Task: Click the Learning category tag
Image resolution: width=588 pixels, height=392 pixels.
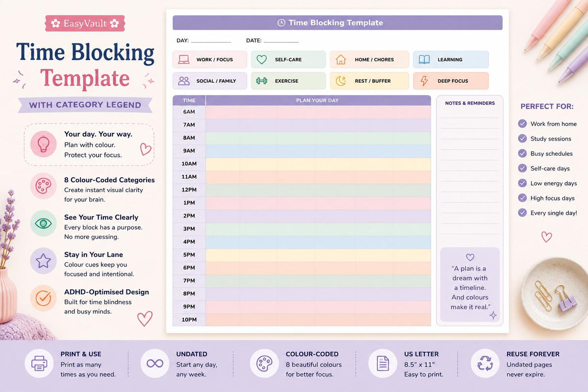Action: [x=451, y=60]
